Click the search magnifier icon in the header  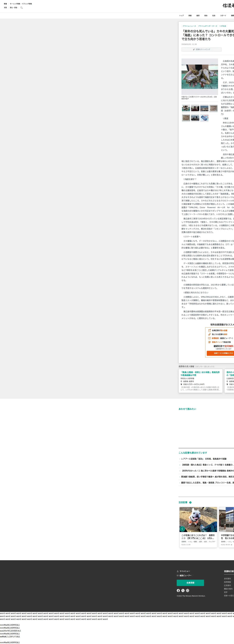[22, 8]
